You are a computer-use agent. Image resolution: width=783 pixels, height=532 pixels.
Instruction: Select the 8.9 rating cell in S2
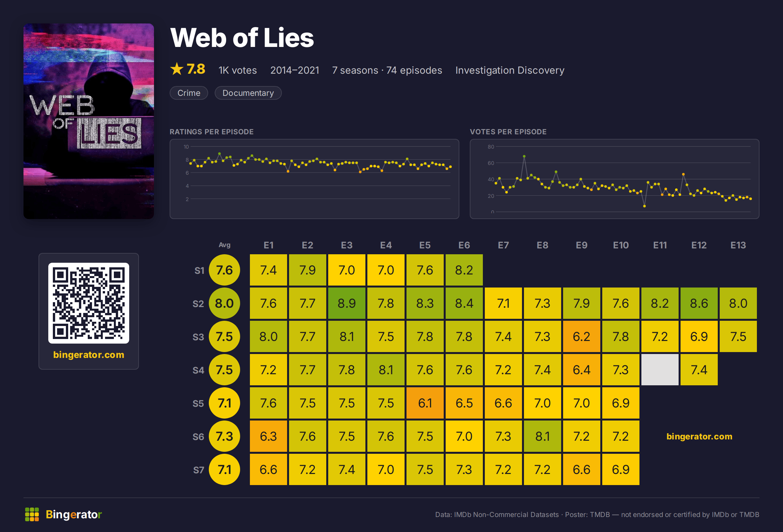(x=347, y=303)
